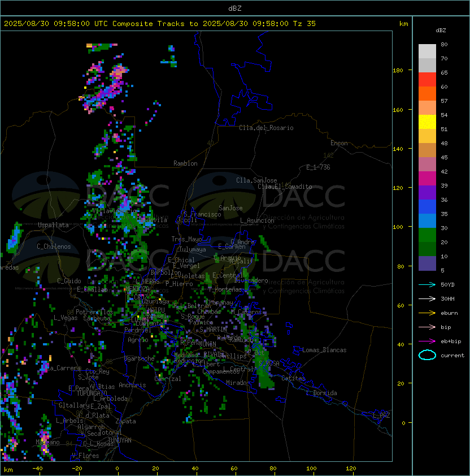Click the cyan 'current' ellipse legend symbol
Image resolution: width=470 pixels, height=476 pixels.
click(x=427, y=355)
